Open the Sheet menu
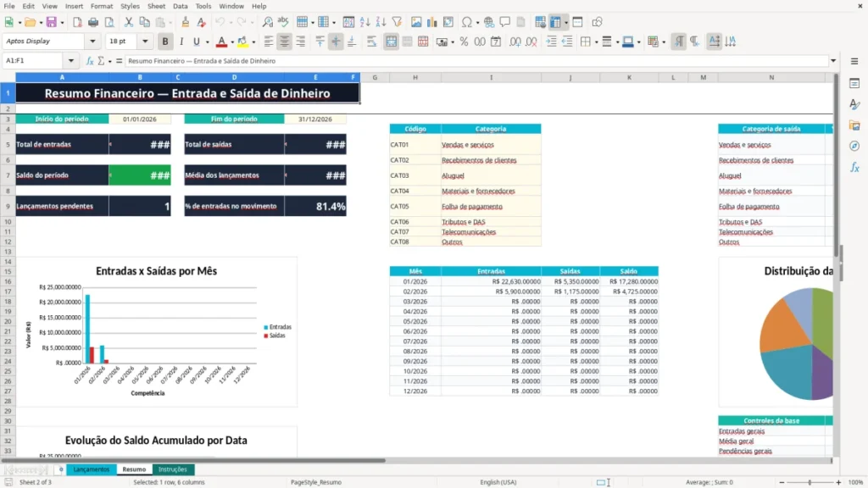Screen dimensions: 868x488 [156, 6]
